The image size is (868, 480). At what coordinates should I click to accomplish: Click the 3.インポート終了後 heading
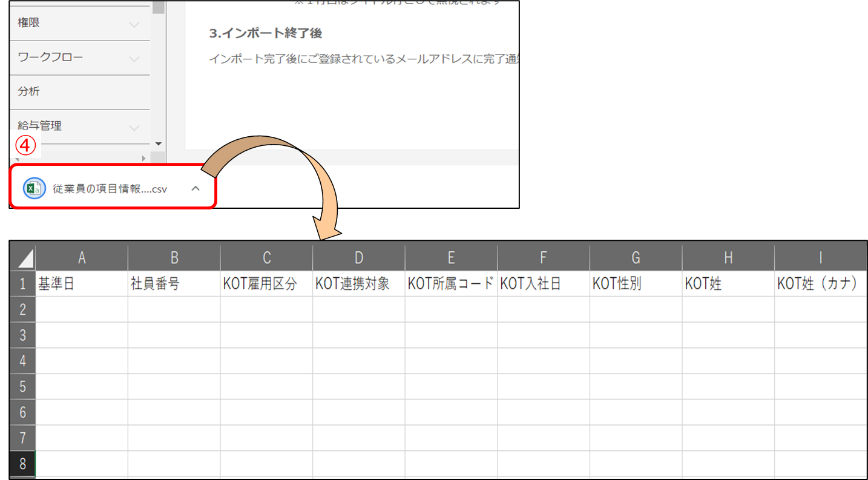pos(266,33)
